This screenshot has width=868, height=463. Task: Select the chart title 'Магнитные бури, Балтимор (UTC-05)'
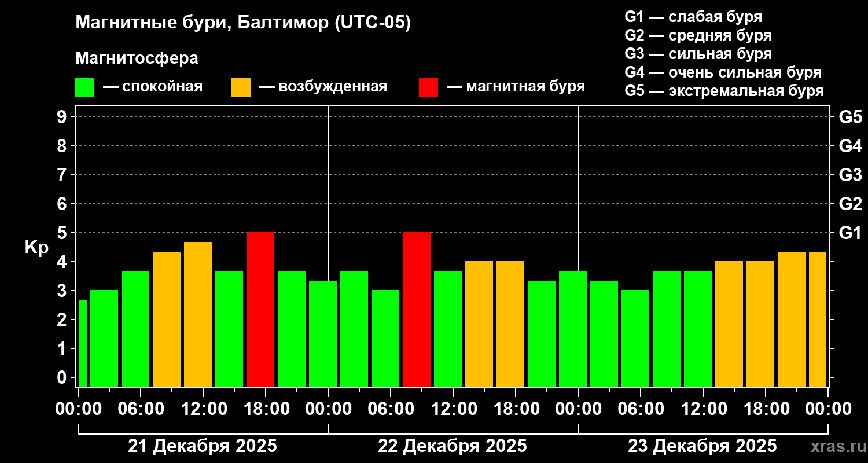pos(243,23)
